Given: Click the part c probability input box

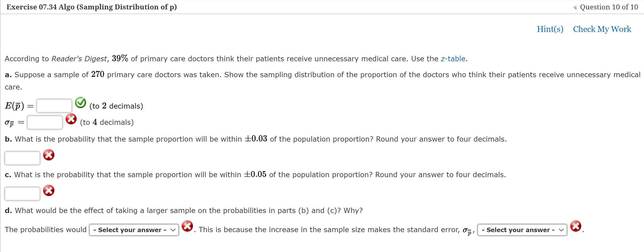Looking at the screenshot, I should 22,193.
